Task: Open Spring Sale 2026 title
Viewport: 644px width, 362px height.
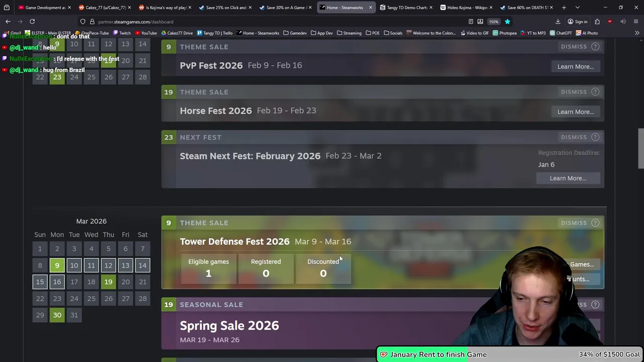Action: 229,325
